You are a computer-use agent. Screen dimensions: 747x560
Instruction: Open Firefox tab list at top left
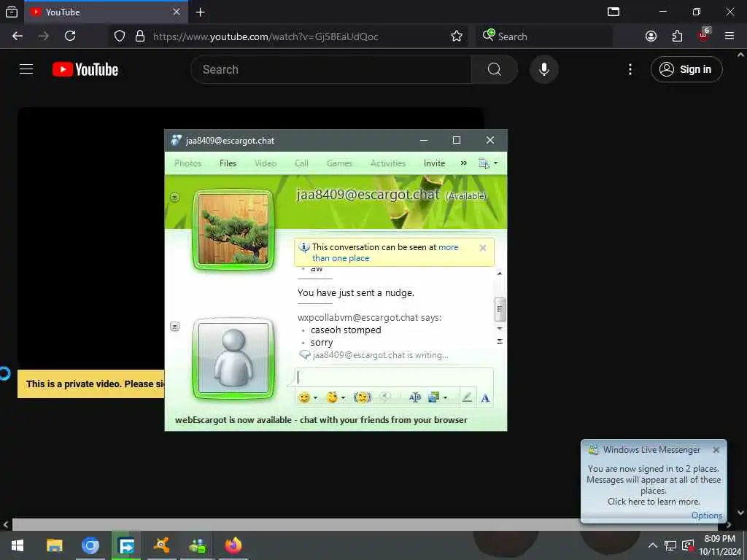[12, 12]
